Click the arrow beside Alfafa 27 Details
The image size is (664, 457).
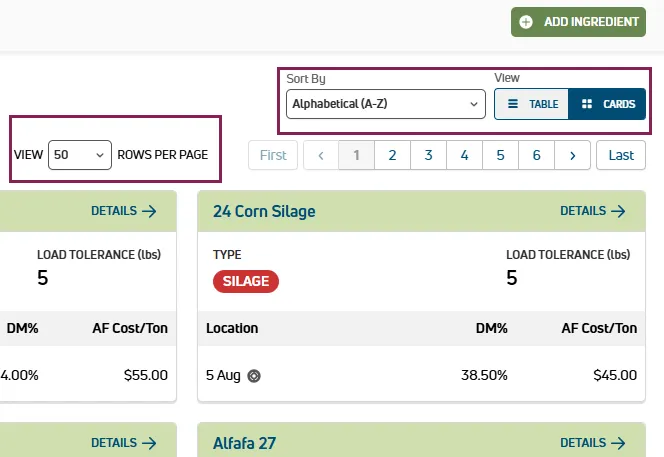(618, 443)
